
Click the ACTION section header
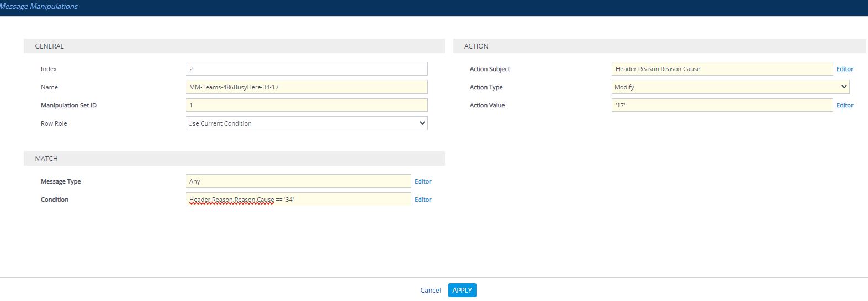click(x=476, y=46)
